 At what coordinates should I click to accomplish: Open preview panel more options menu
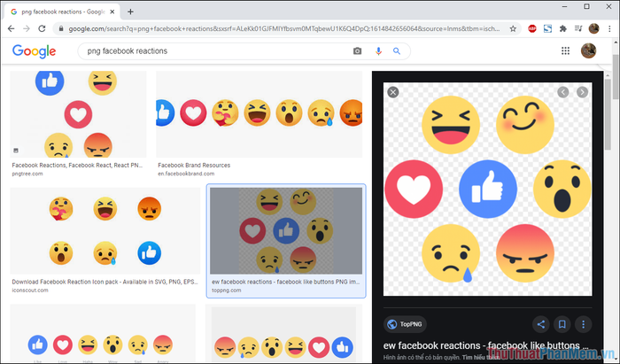583,324
